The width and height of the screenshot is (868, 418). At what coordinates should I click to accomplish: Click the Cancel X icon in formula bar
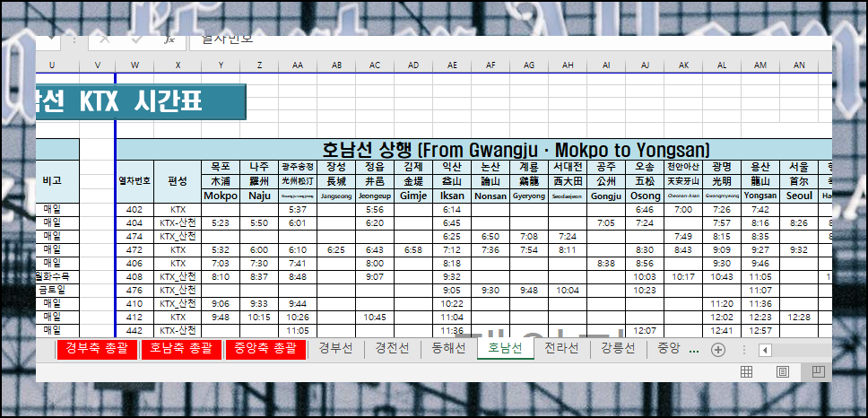pyautogui.click(x=105, y=39)
